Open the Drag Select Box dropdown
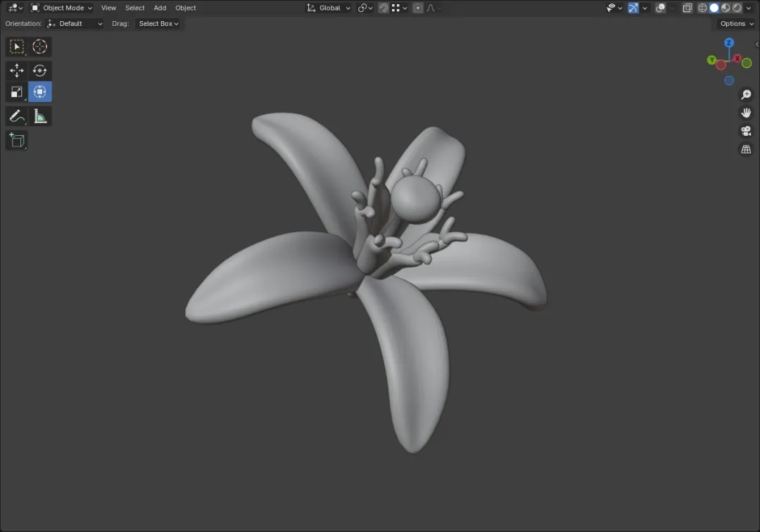The width and height of the screenshot is (760, 532). point(158,23)
